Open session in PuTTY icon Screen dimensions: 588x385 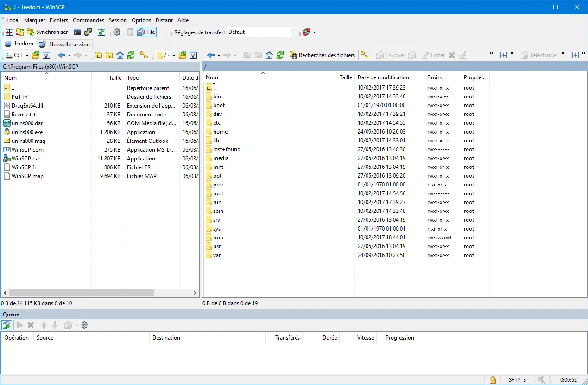[x=88, y=32]
